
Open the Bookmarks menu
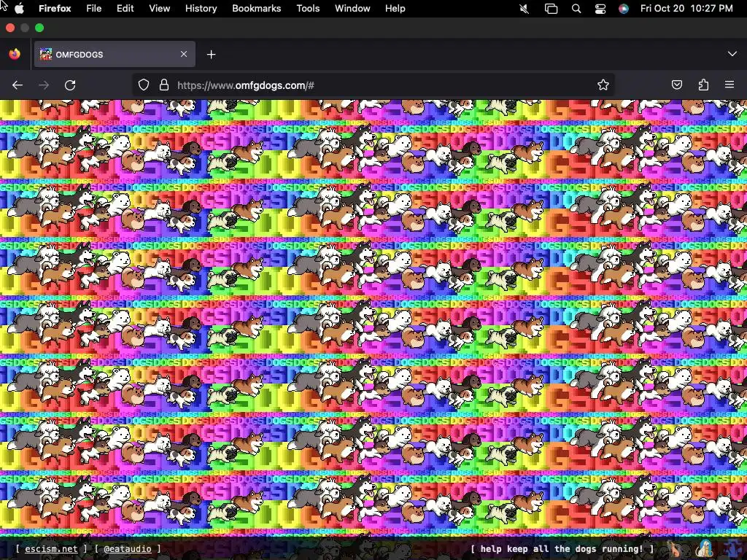click(x=256, y=9)
